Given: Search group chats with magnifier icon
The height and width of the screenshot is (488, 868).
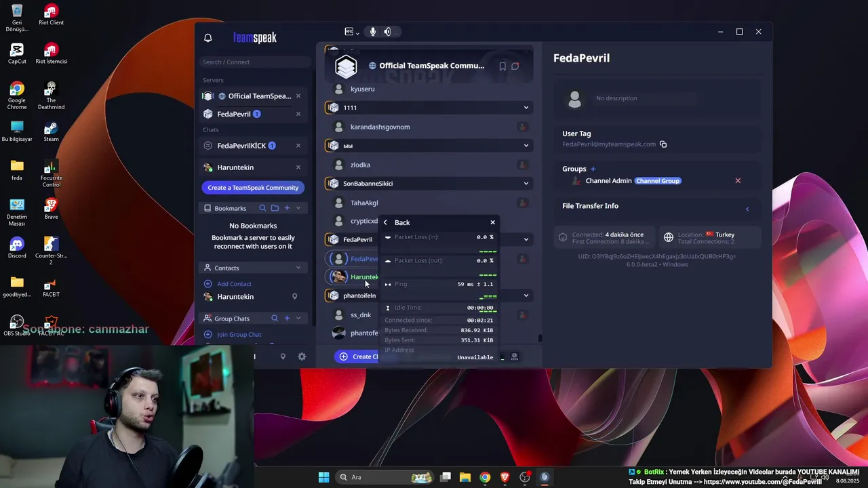Looking at the screenshot, I should (275, 319).
